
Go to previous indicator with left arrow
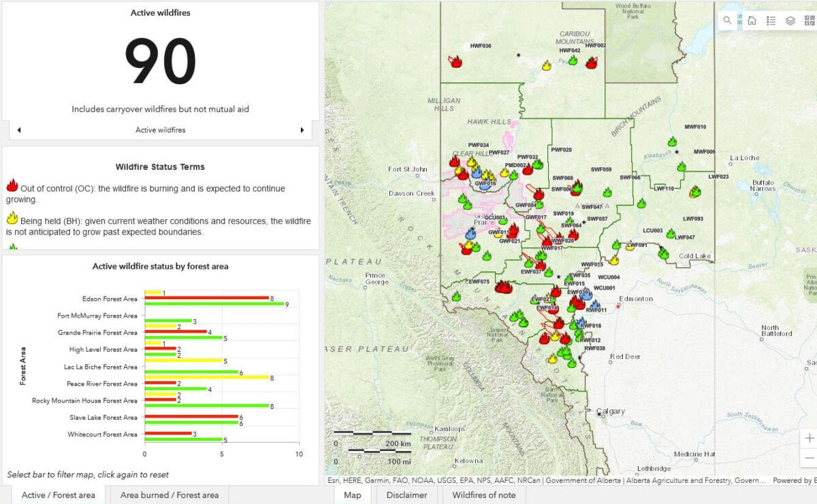tap(19, 130)
